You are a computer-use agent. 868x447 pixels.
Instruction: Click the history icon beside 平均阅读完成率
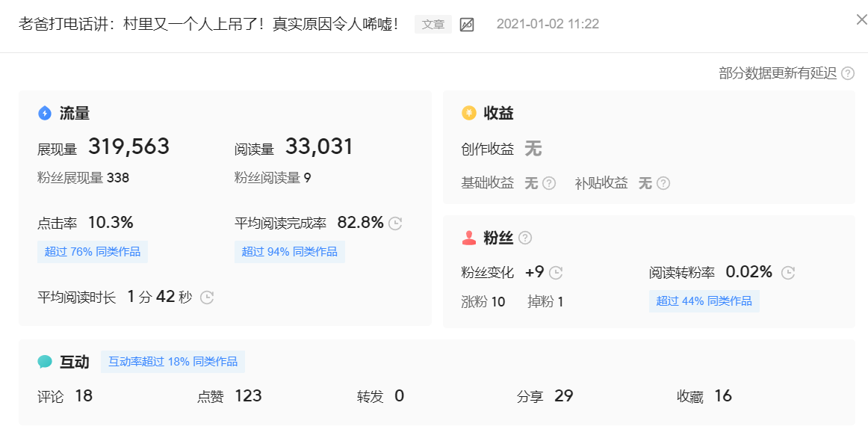(394, 222)
